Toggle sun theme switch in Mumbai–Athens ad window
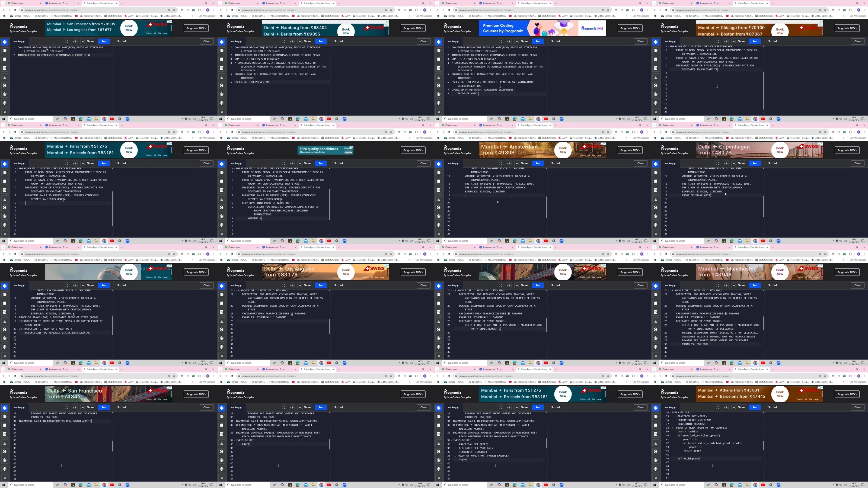Image resolution: width=868 pixels, height=488 pixels. point(726,407)
